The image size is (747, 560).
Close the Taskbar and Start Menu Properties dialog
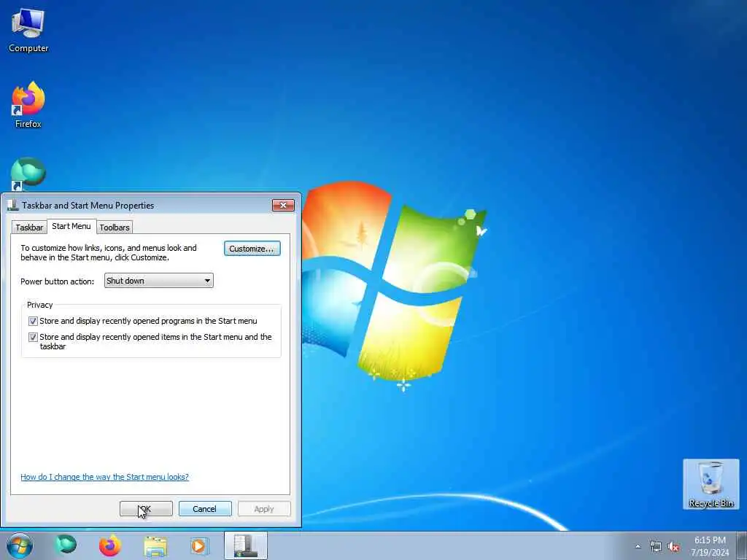pos(283,205)
